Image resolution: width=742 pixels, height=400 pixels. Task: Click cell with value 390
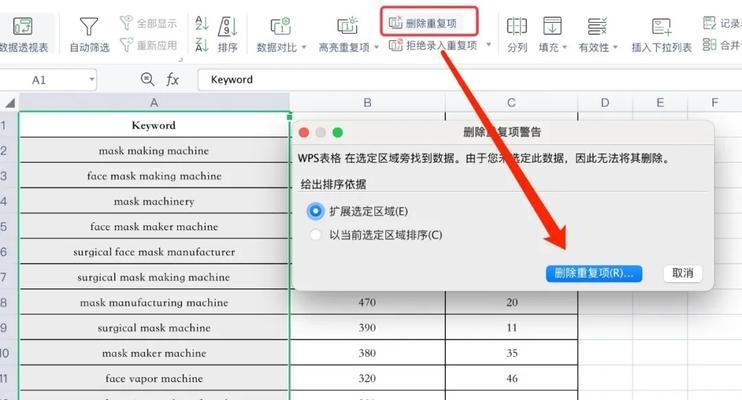pyautogui.click(x=367, y=328)
